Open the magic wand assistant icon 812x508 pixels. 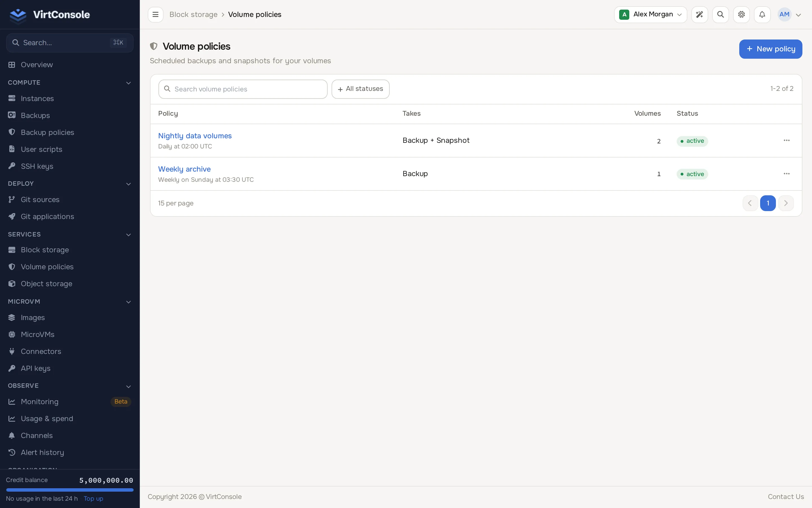click(x=700, y=14)
